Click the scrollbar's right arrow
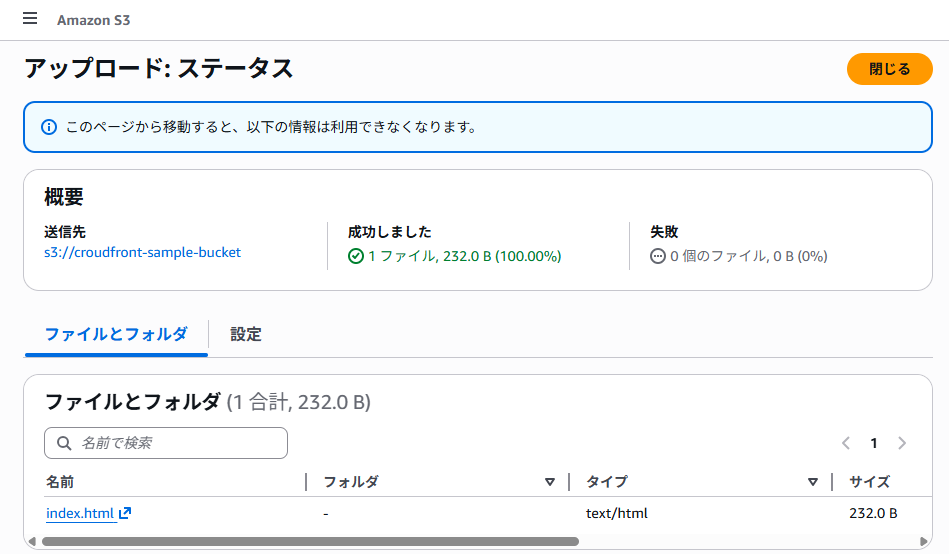 tap(923, 541)
